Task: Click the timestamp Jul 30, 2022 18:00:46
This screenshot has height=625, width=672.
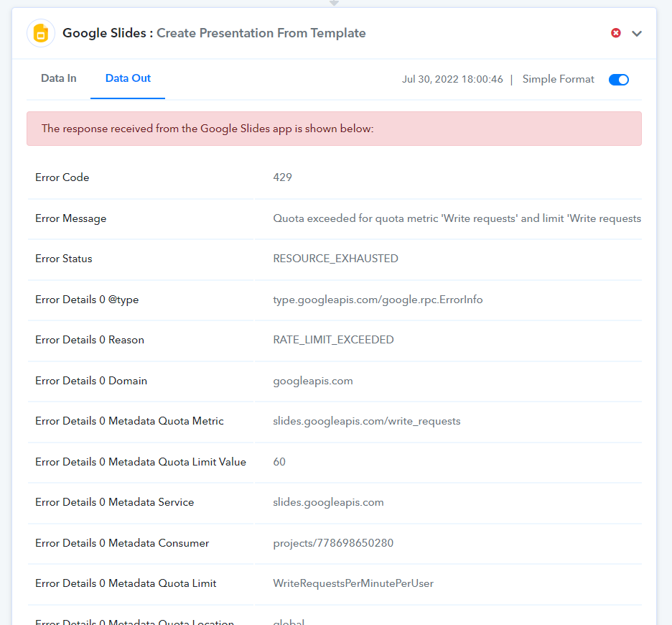Action: click(x=452, y=79)
